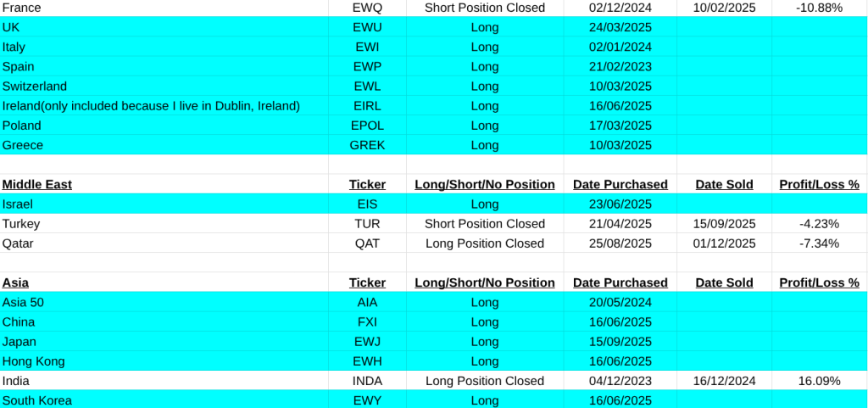868x408 pixels.
Task: Click the TUR ticker cell
Action: tap(367, 224)
